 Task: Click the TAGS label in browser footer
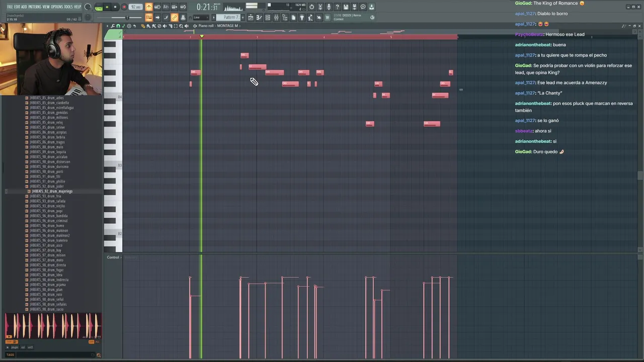[10, 355]
